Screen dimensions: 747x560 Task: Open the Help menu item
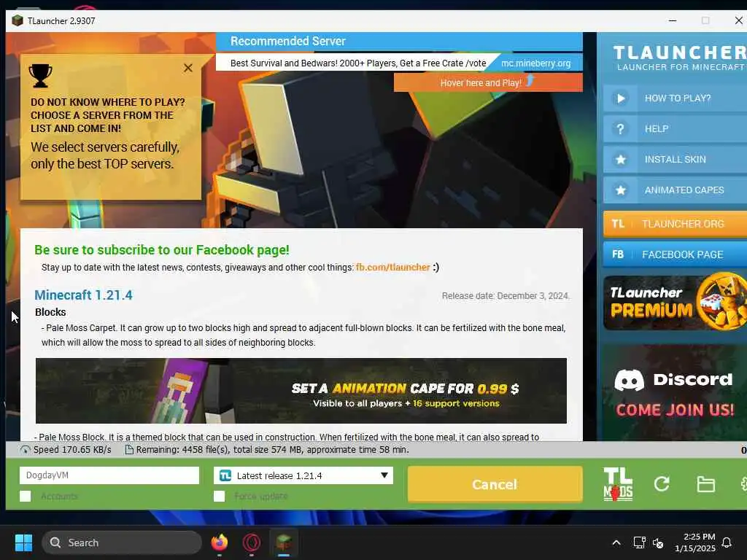(676, 129)
